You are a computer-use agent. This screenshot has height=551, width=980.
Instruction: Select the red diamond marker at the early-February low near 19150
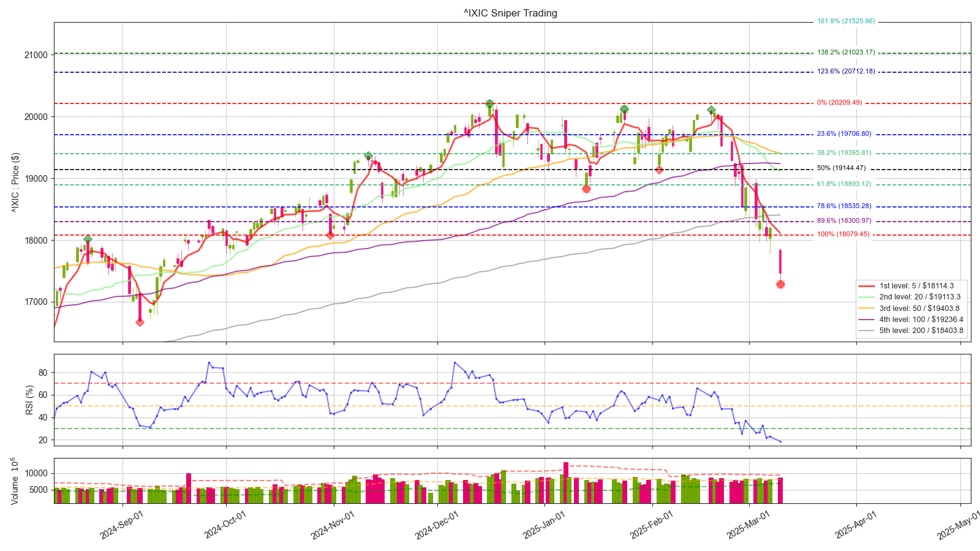coord(659,170)
